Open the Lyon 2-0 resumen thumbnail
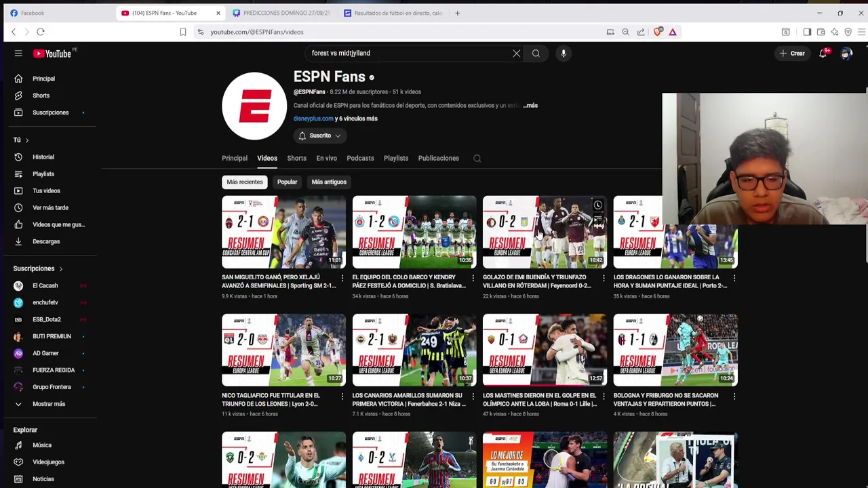Image resolution: width=868 pixels, height=488 pixels. point(283,350)
